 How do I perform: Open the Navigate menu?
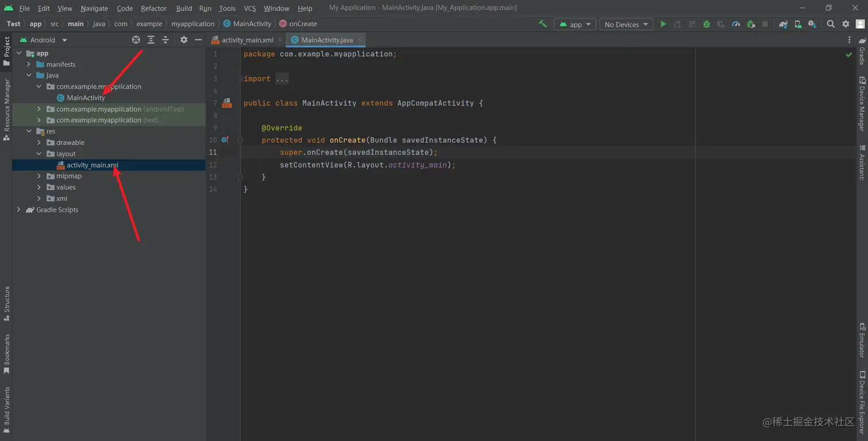(94, 8)
